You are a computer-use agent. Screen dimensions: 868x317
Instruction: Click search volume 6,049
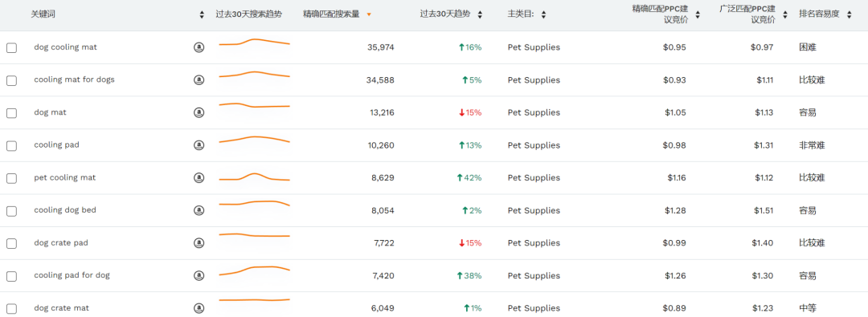pos(383,308)
